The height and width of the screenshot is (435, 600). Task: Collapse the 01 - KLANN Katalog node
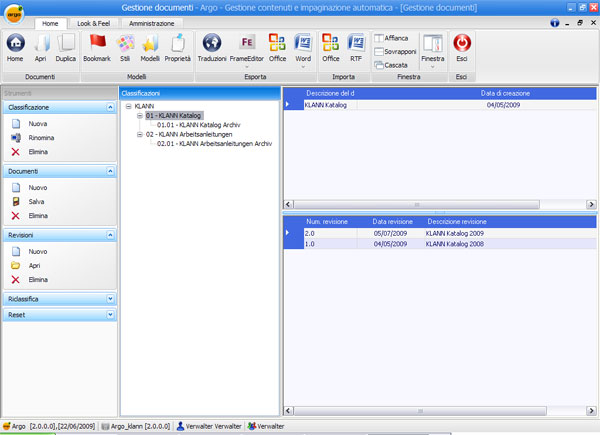(x=140, y=116)
